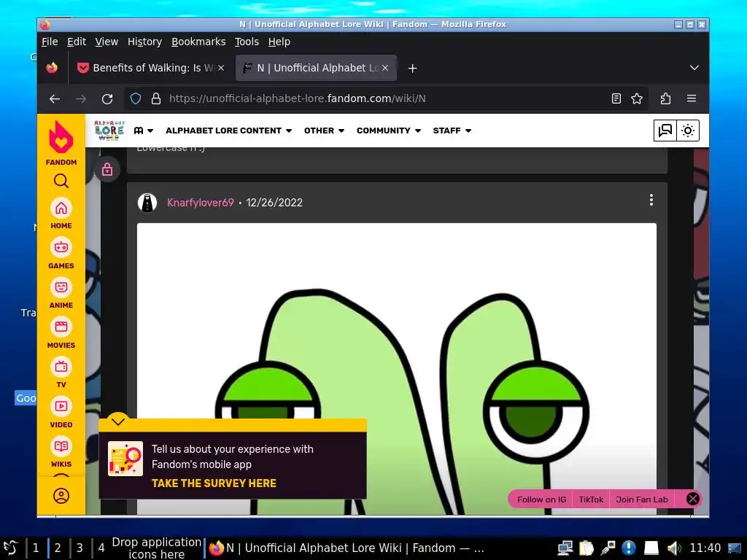This screenshot has width=747, height=560.
Task: Reload the current page
Action: [107, 98]
